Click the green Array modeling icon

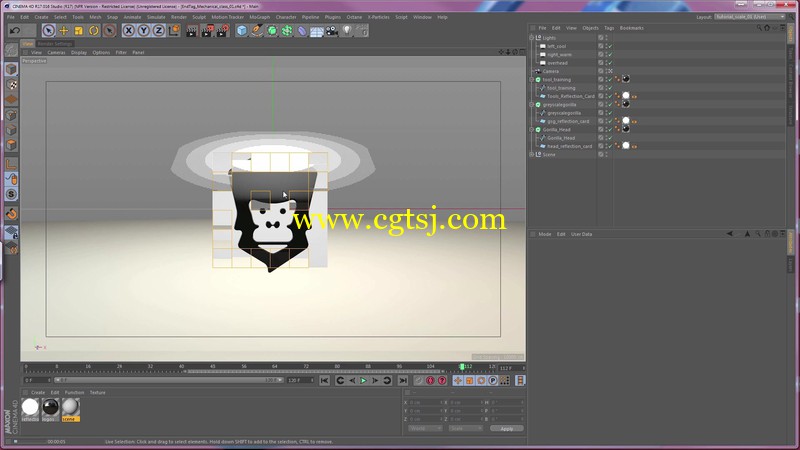[287, 31]
